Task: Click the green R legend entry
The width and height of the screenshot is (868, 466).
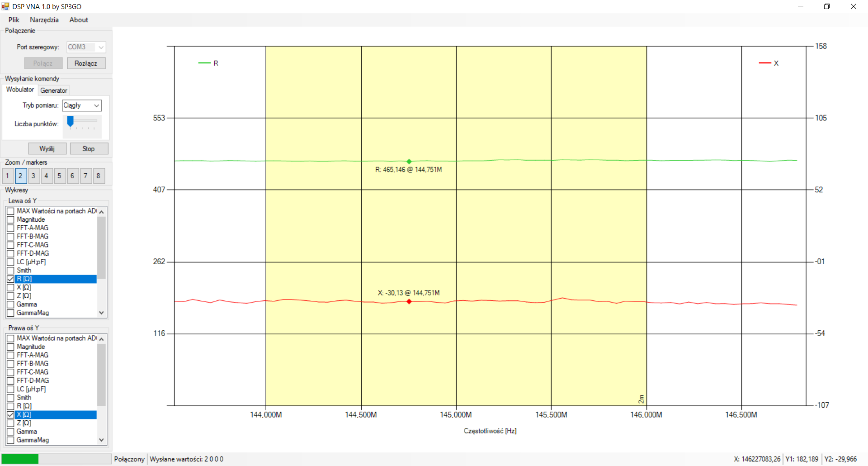Action: click(x=208, y=63)
